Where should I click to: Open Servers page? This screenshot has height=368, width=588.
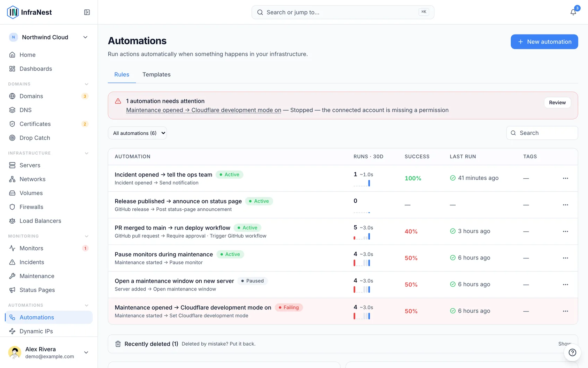[49, 165]
